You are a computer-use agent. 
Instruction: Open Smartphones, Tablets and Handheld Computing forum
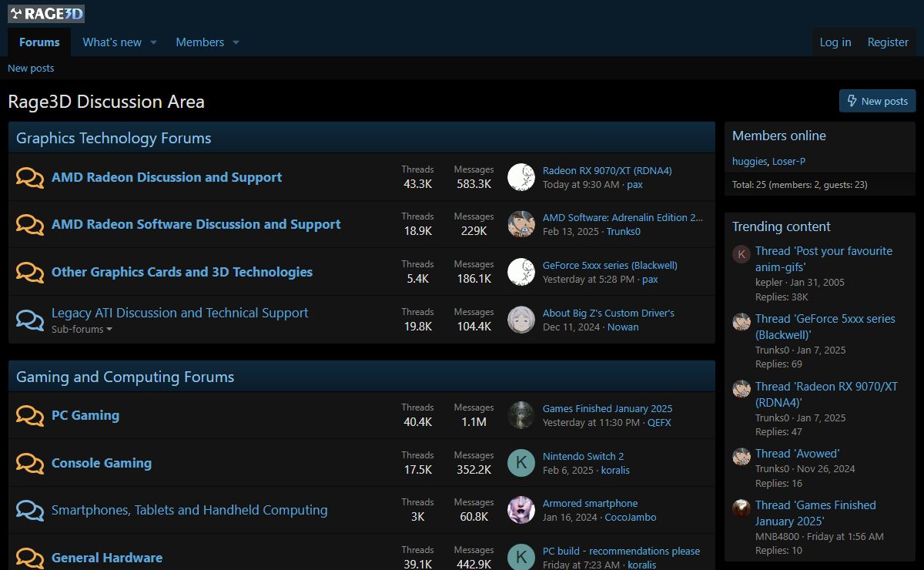click(x=189, y=510)
